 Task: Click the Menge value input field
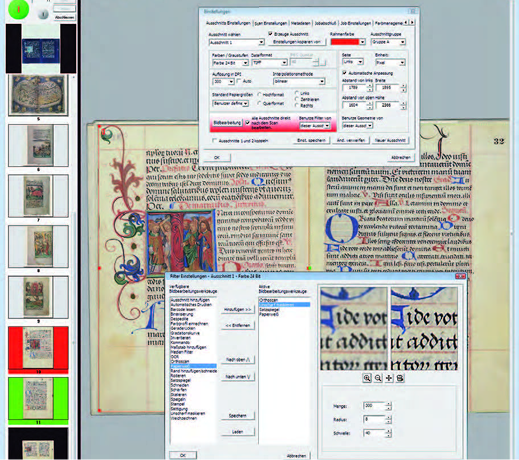[374, 406]
